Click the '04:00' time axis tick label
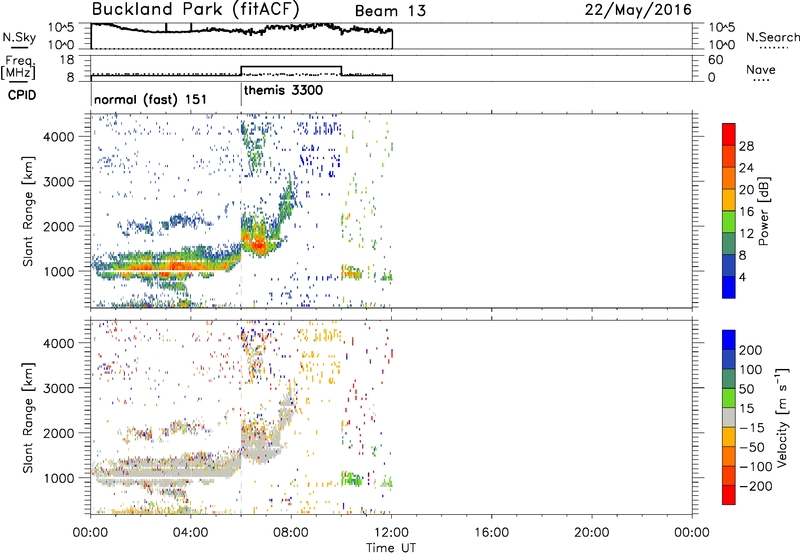Screen dimensions: 800x554 click(190, 533)
